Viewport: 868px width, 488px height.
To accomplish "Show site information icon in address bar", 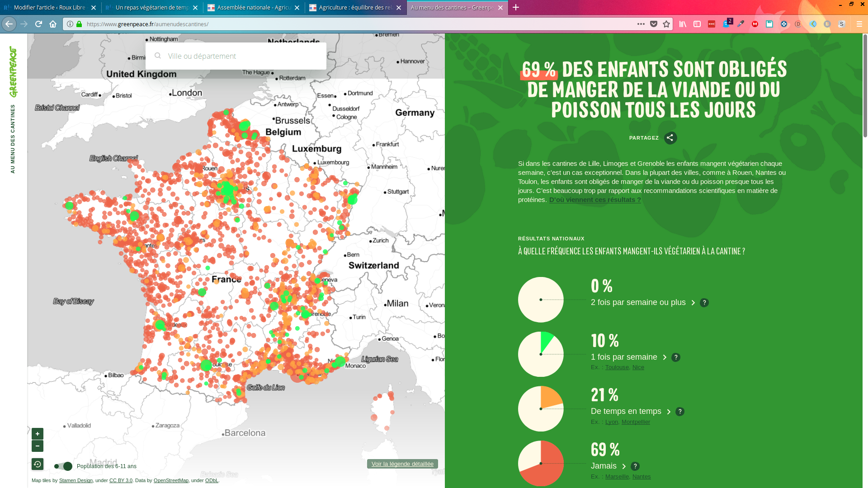I will 70,24.
